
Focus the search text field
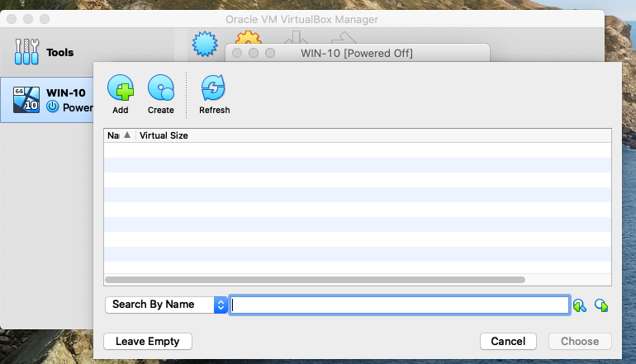click(x=400, y=305)
